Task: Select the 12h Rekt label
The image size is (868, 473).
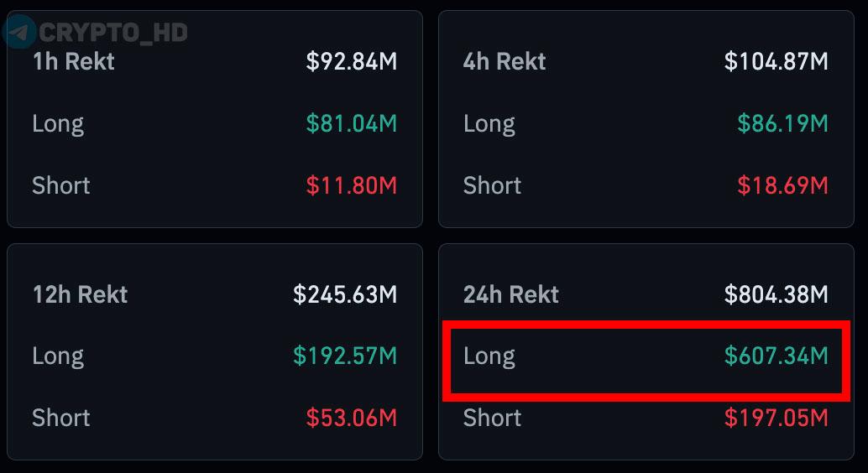Action: [x=80, y=294]
